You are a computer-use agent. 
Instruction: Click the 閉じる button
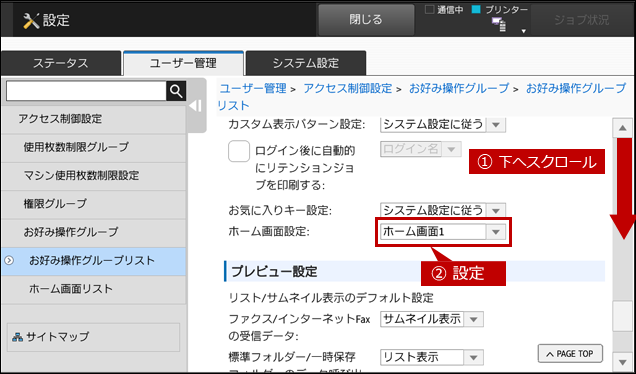click(366, 20)
